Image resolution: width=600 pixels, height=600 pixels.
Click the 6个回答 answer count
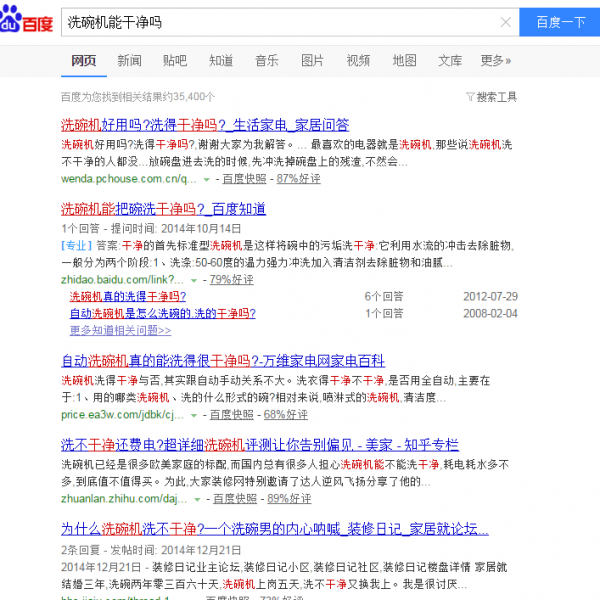click(x=384, y=297)
